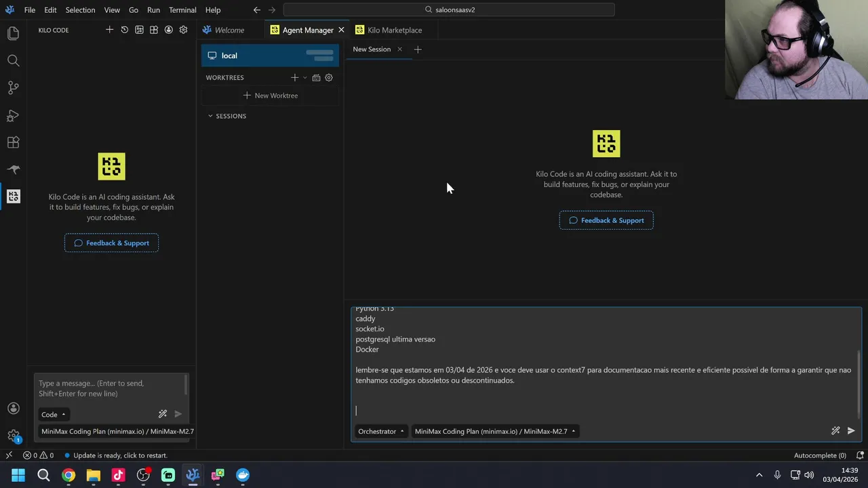Open the File menu

pos(30,10)
